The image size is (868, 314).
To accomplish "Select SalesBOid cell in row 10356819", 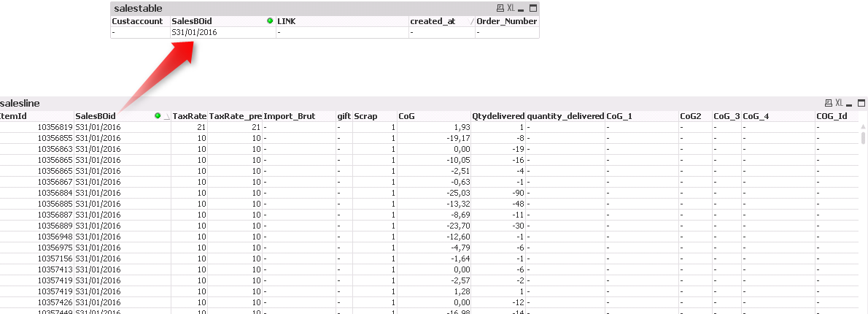I will click(98, 127).
